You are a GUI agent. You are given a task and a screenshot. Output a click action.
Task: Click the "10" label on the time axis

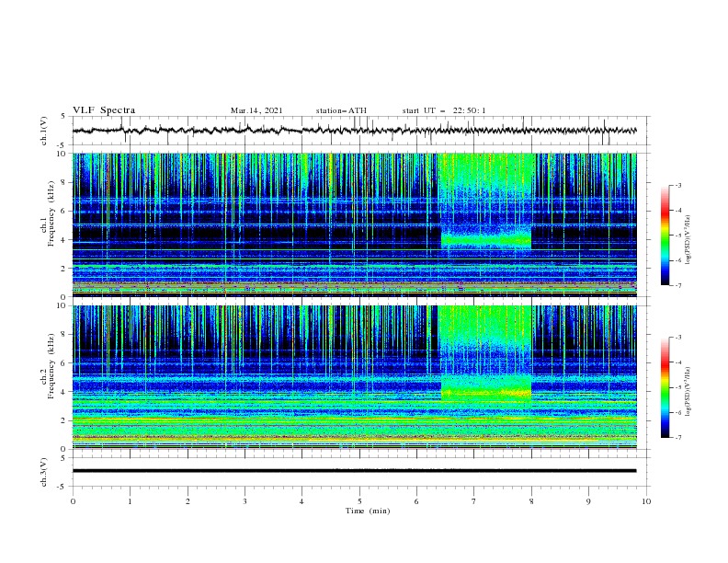pos(646,501)
